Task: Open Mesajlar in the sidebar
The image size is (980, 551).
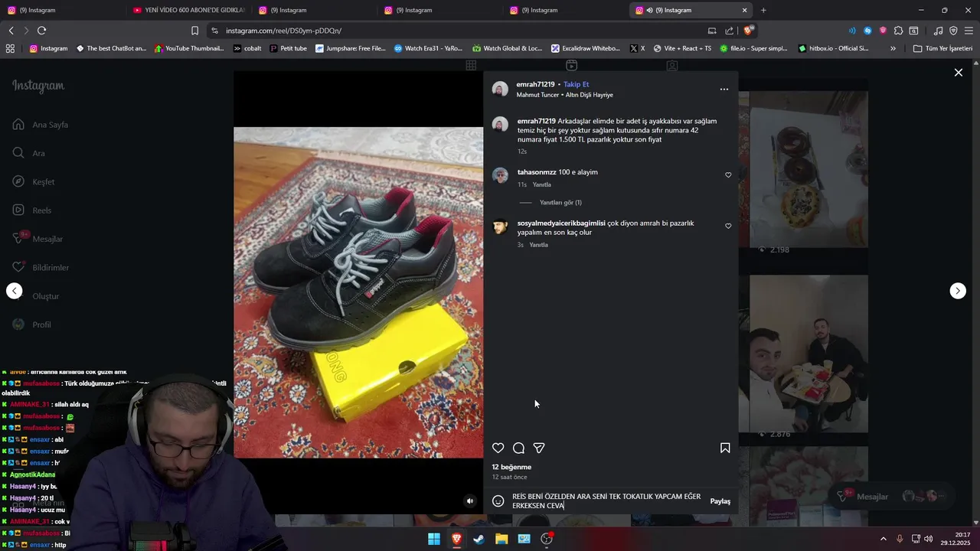Action: [x=38, y=239]
